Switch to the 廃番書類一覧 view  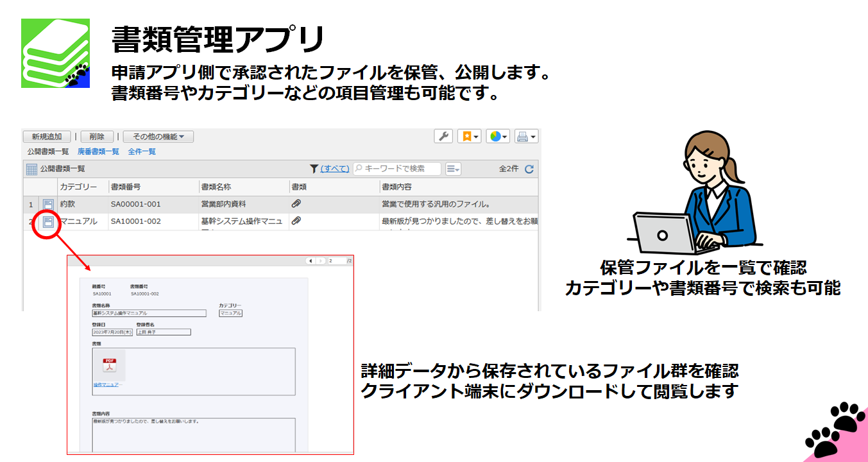point(98,152)
